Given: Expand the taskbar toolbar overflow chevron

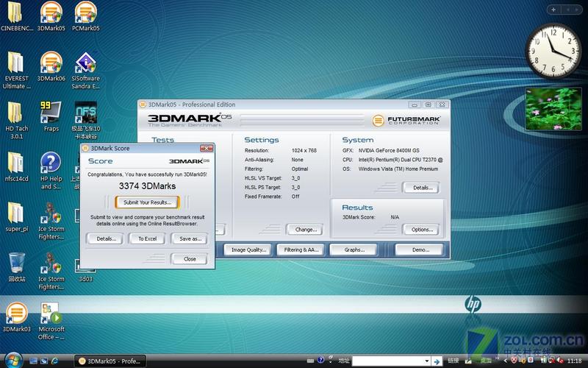Looking at the screenshot, I should pyautogui.click(x=498, y=358).
